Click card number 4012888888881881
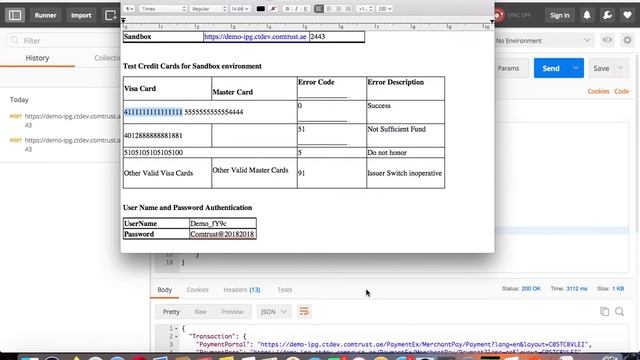Viewport: 640px width, 360px height. 153,135
